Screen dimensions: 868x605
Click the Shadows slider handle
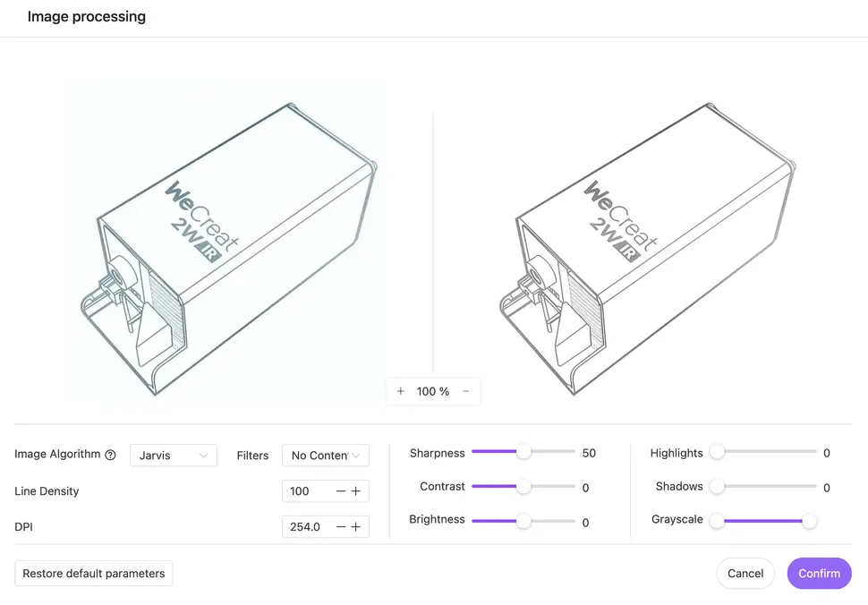(x=717, y=487)
